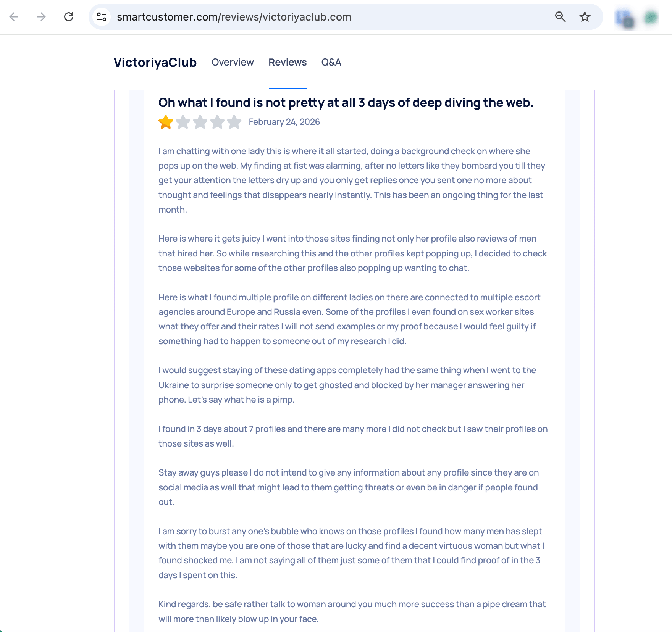
Task: Click the fourth grey rating star
Action: [x=217, y=122]
